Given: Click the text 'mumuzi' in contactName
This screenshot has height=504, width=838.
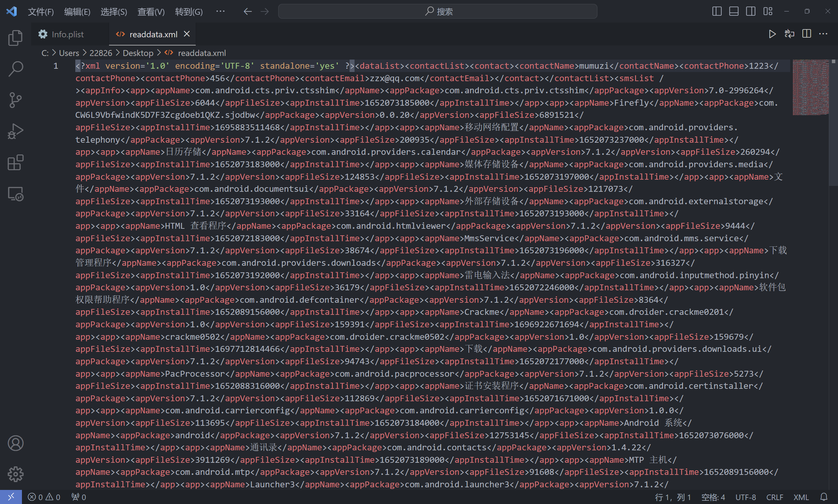Looking at the screenshot, I should [x=594, y=66].
